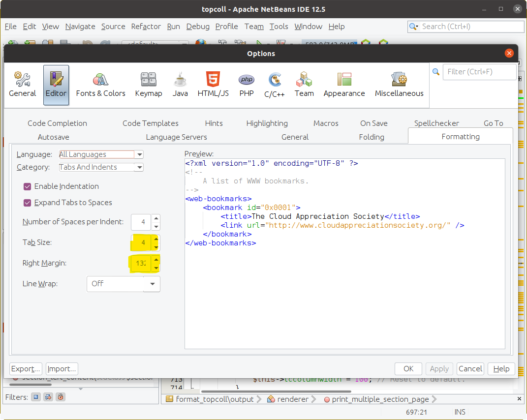527x420 pixels.
Task: Open the Appearance options category
Action: [344, 85]
